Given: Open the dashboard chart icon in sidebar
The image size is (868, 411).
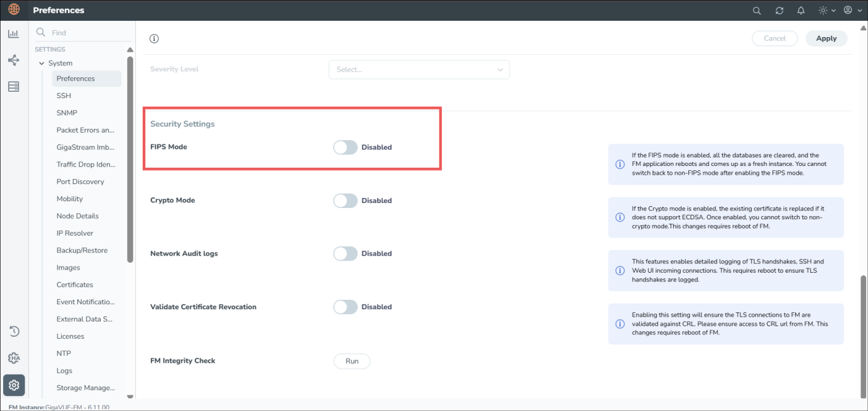Looking at the screenshot, I should (x=13, y=34).
